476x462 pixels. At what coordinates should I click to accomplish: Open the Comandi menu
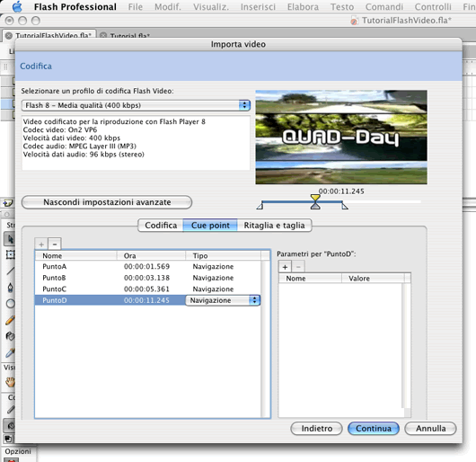click(x=384, y=6)
